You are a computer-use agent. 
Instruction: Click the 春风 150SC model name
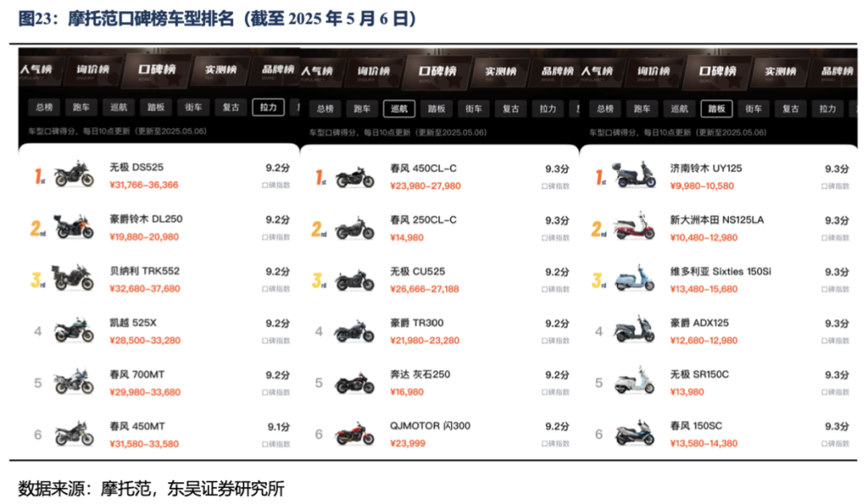(696, 426)
